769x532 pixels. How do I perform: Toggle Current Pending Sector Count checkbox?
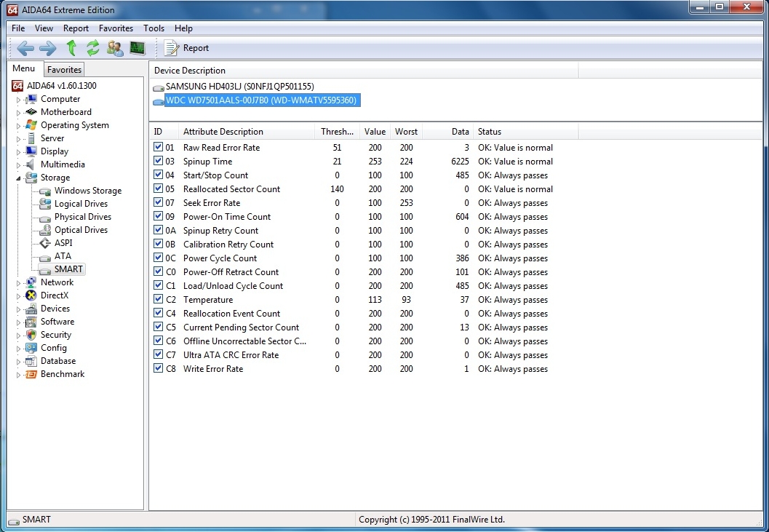pos(158,326)
